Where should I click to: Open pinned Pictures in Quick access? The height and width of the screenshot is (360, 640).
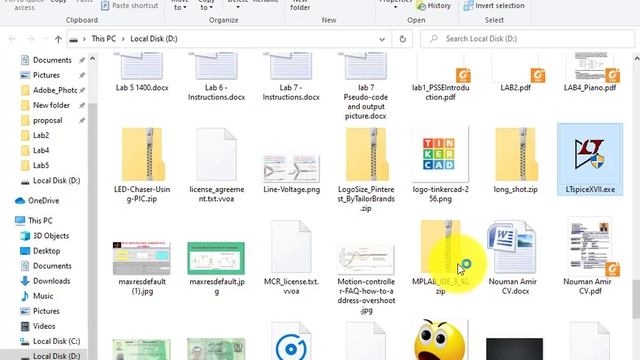point(46,75)
